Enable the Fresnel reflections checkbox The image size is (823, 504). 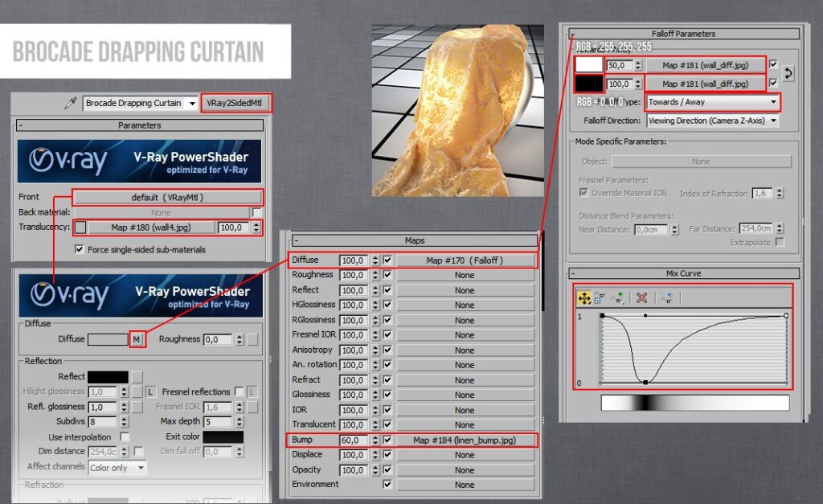(239, 391)
